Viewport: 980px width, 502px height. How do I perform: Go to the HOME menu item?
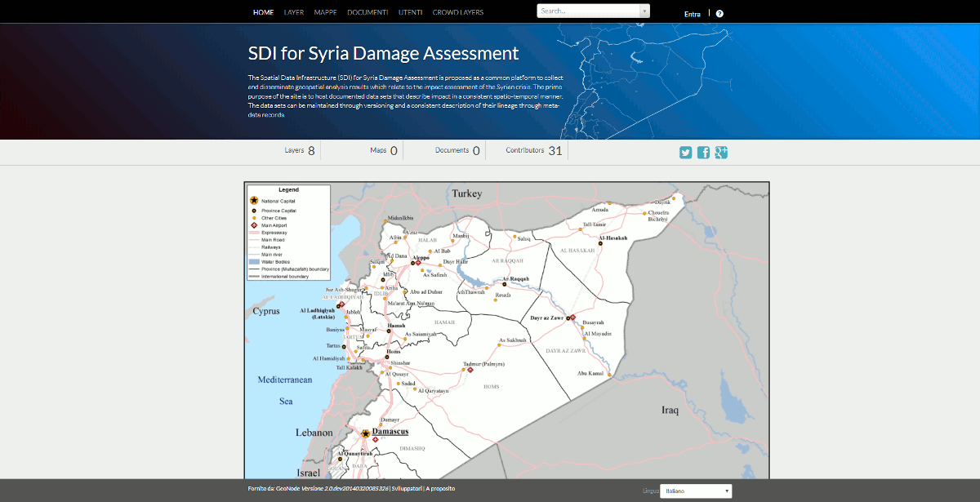263,12
